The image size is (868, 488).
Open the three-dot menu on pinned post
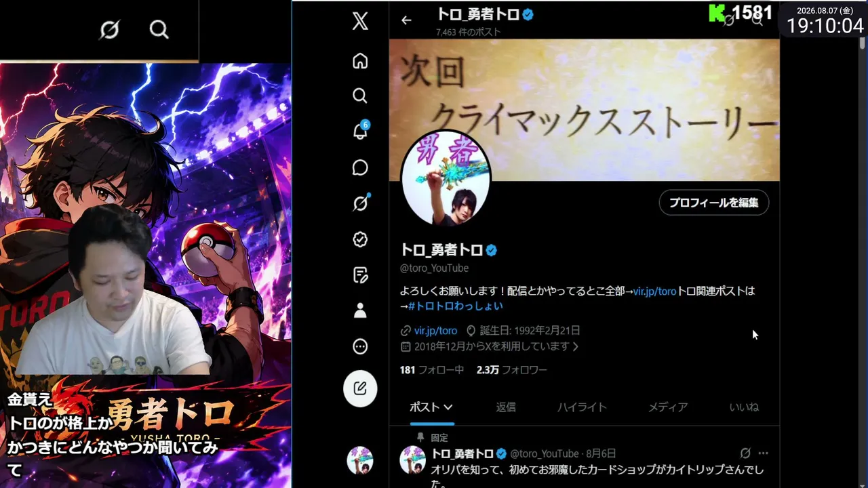click(x=764, y=453)
